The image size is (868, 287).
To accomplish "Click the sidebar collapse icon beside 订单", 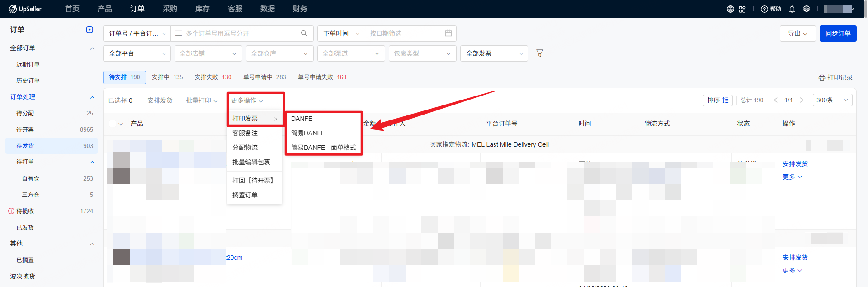I will click(x=90, y=30).
